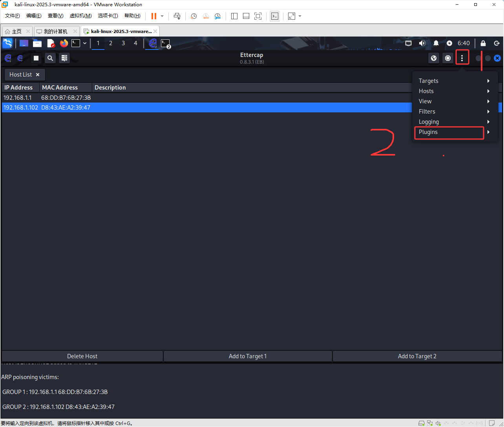
Task: Launch the text editor from the panel
Action: [x=51, y=43]
